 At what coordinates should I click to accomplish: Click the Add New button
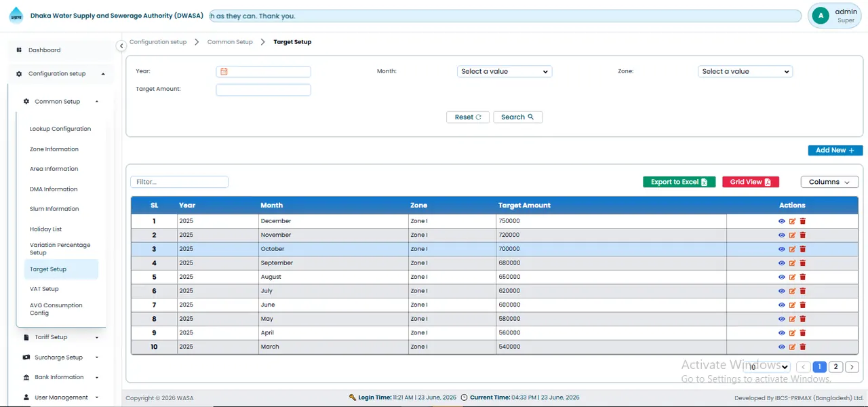click(x=835, y=151)
